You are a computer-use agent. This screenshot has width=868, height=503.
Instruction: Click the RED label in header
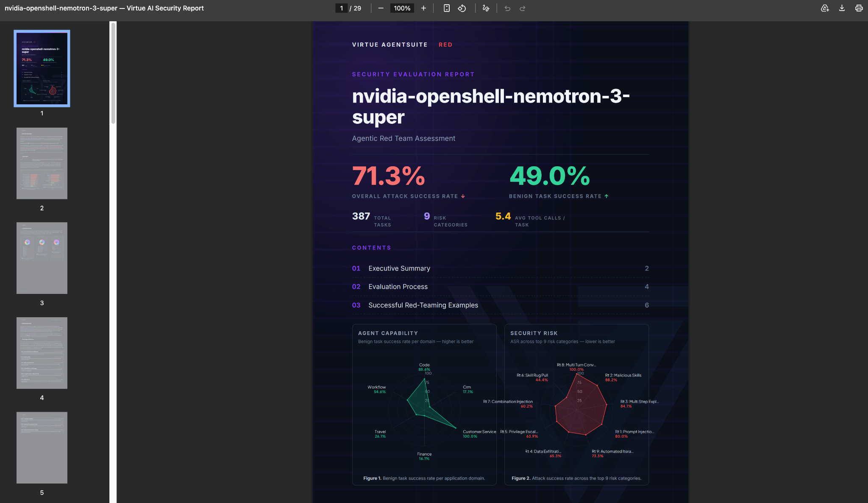coord(445,45)
